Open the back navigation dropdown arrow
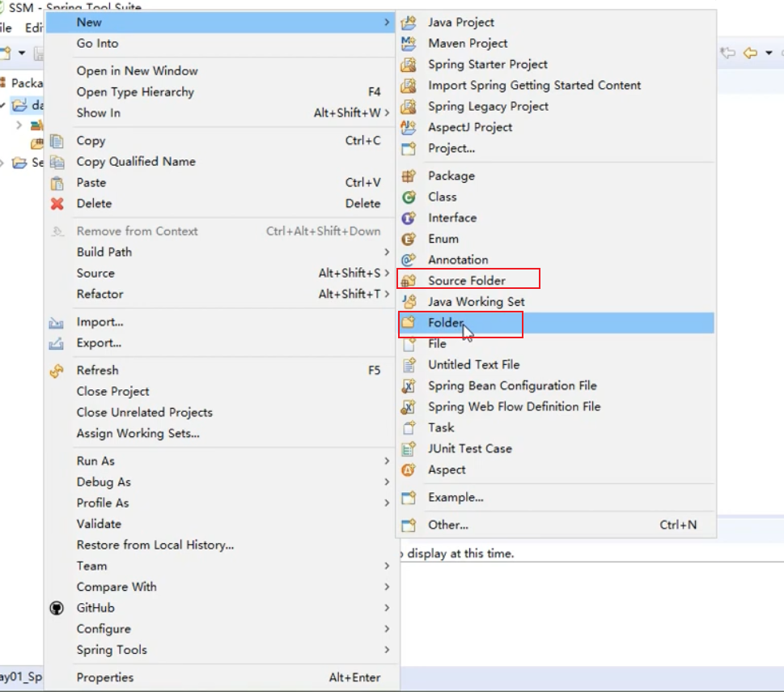 pos(769,53)
